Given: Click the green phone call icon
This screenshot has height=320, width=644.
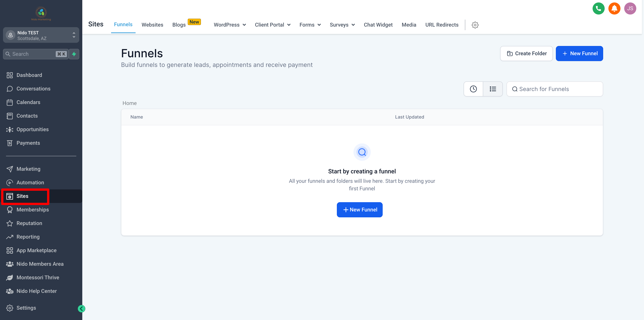Looking at the screenshot, I should (598, 8).
